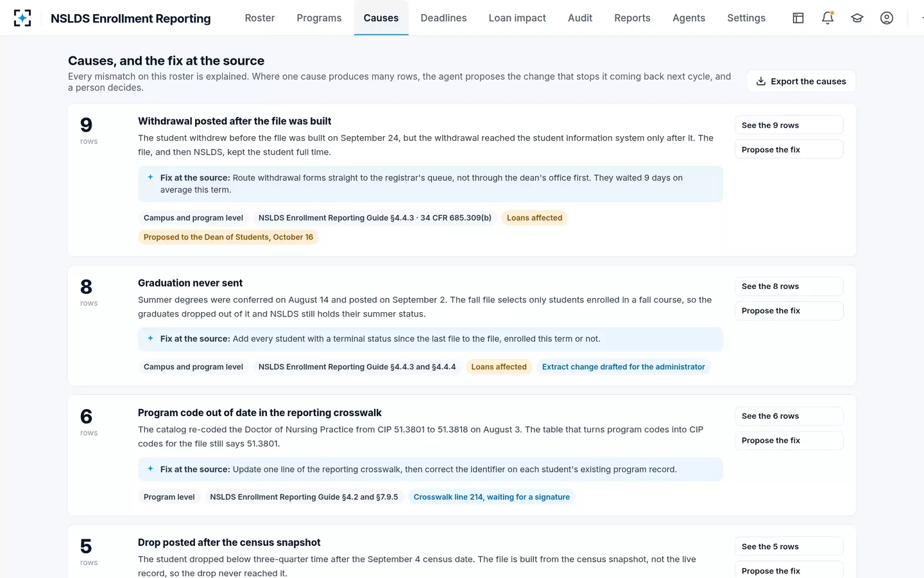Open the notifications bell
The width and height of the screenshot is (924, 578).
click(828, 18)
